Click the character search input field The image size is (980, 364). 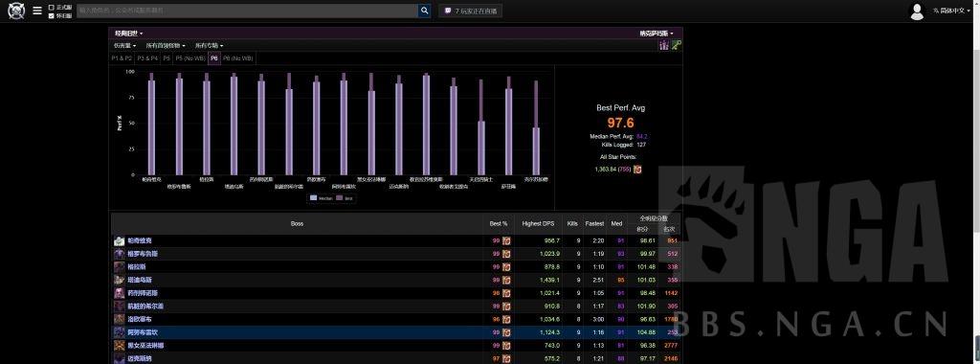[248, 11]
